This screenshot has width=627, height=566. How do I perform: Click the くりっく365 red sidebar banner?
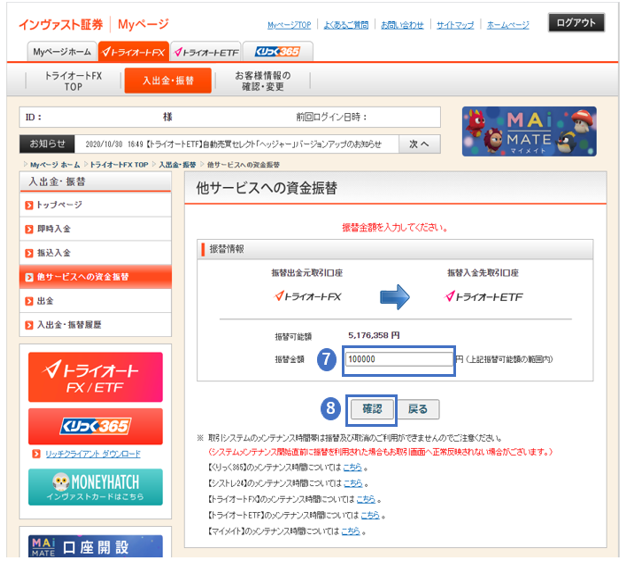tap(95, 426)
